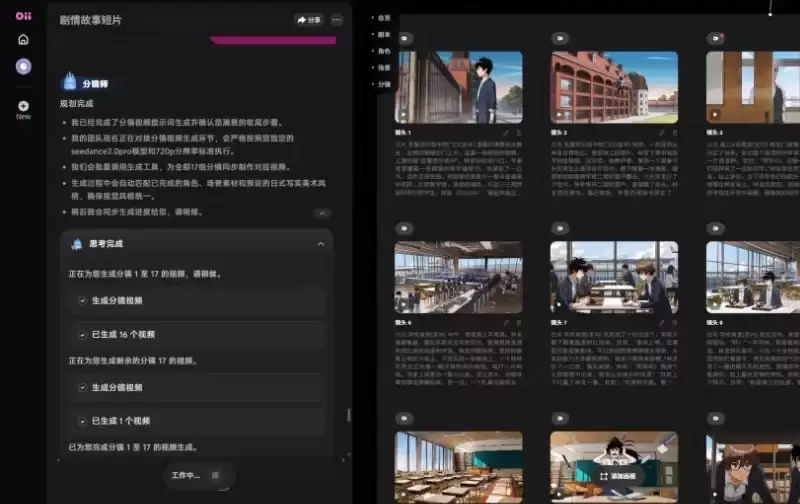
Task: Open the 镜头 7 two boys thumbnail
Action: pos(614,277)
